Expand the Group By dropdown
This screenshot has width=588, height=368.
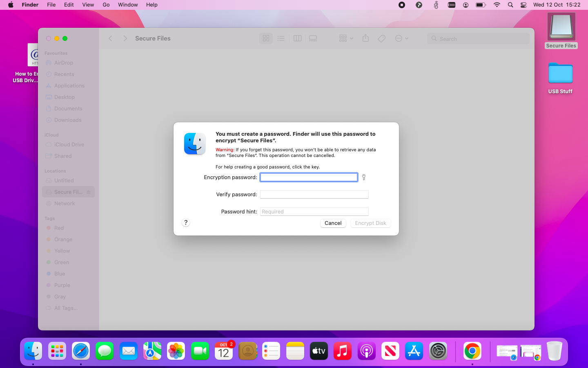point(346,38)
